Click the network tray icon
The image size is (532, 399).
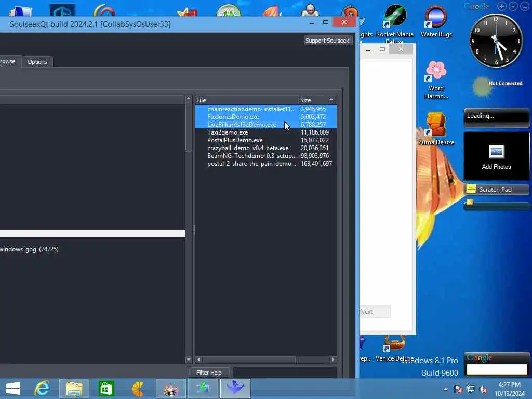471,389
